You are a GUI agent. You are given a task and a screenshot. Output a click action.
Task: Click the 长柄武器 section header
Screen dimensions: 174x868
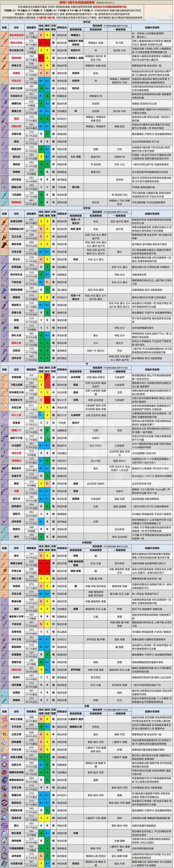tap(86, 542)
